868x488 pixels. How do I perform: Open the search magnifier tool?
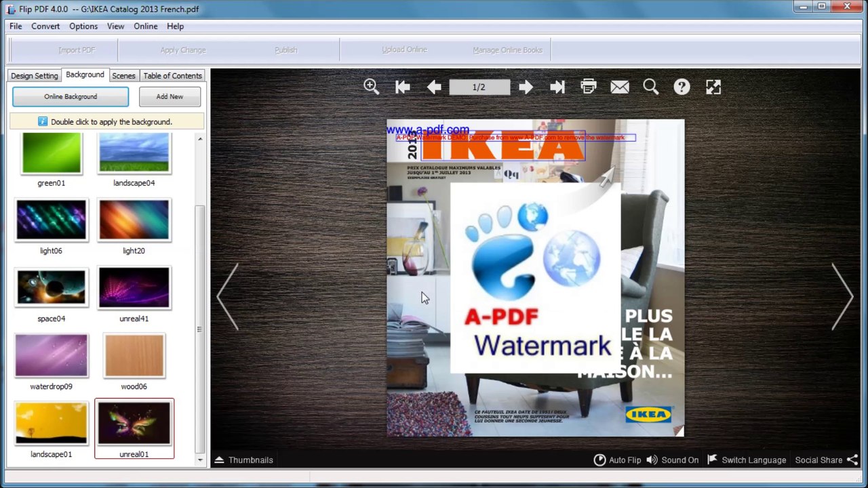pos(651,87)
